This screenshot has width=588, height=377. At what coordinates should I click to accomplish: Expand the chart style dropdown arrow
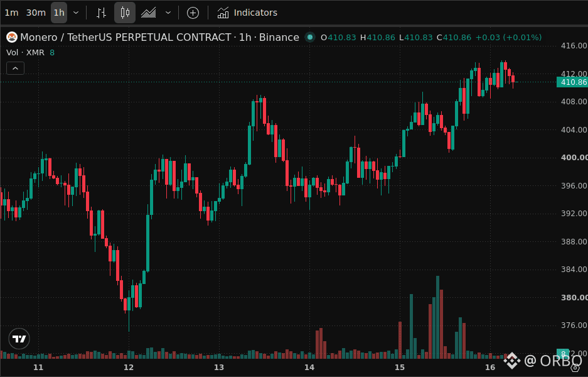[x=168, y=13]
